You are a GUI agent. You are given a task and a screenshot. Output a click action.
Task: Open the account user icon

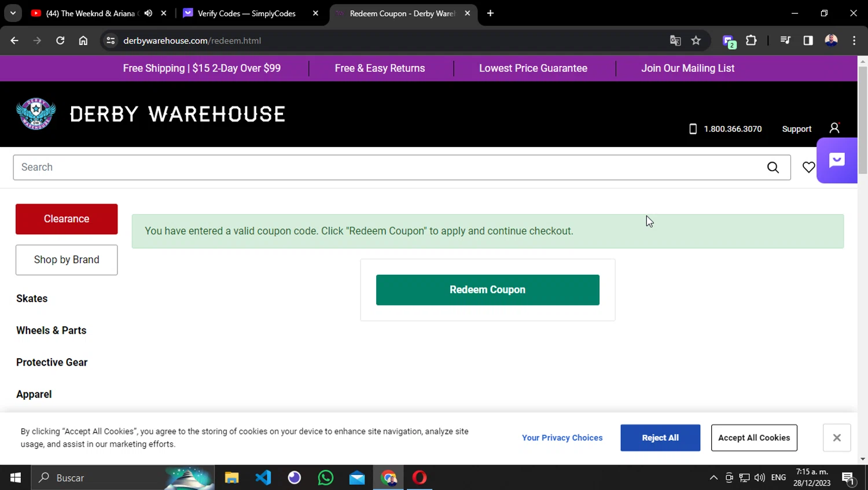click(834, 128)
